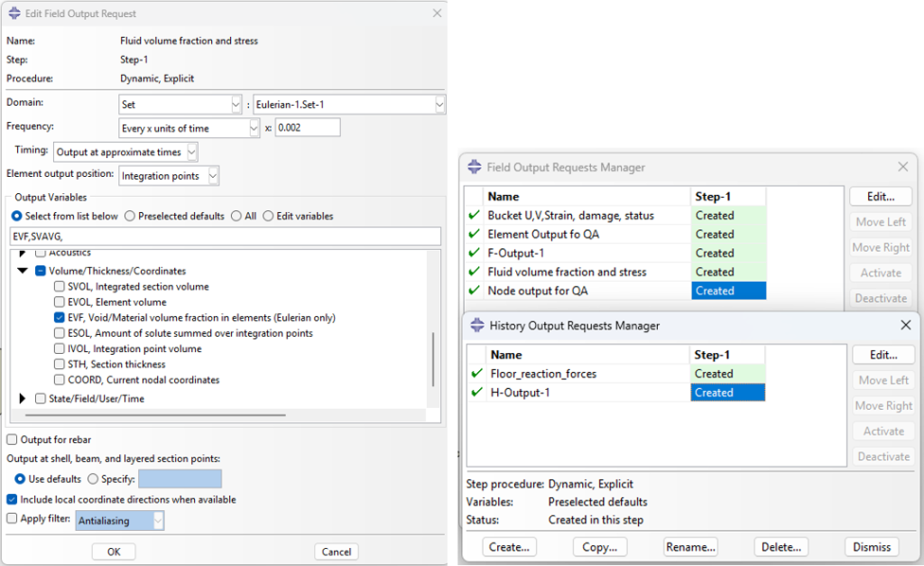The width and height of the screenshot is (924, 566).
Task: Expand the State/Field/User/Time category
Action: click(23, 398)
